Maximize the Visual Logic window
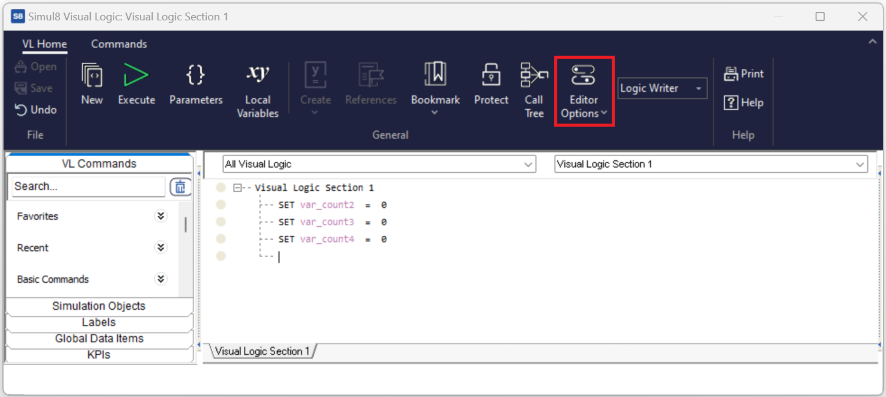 coord(820,17)
